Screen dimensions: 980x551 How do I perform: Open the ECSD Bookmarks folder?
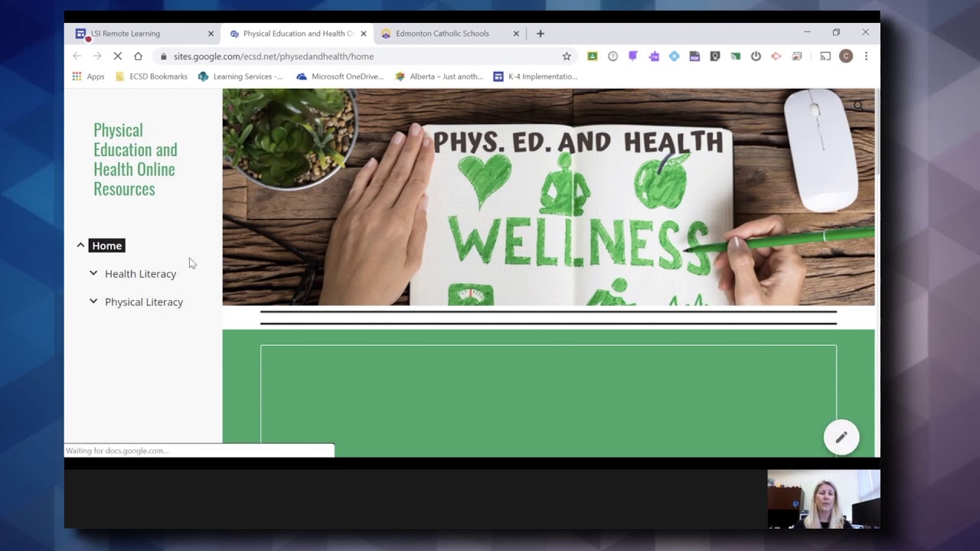(152, 77)
